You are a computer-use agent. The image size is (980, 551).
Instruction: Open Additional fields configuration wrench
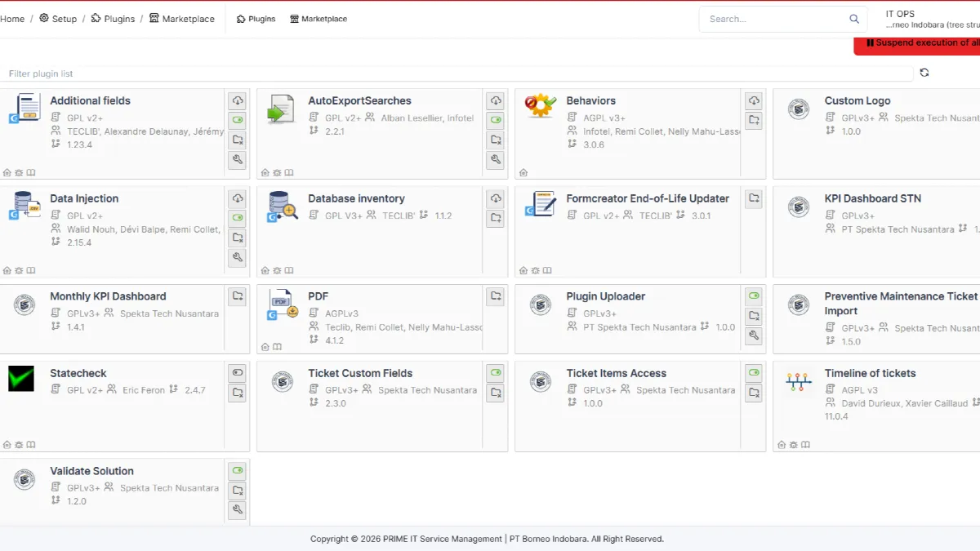pos(238,160)
